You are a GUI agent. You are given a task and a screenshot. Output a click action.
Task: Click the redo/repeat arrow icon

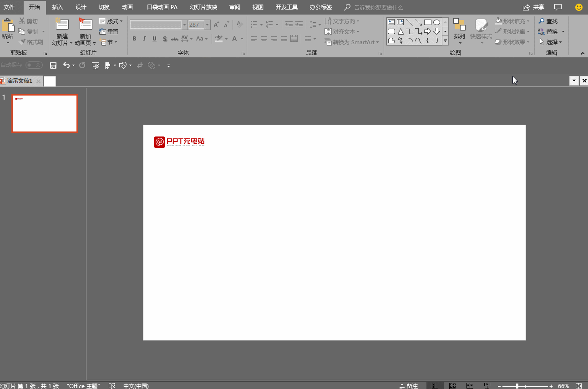82,66
